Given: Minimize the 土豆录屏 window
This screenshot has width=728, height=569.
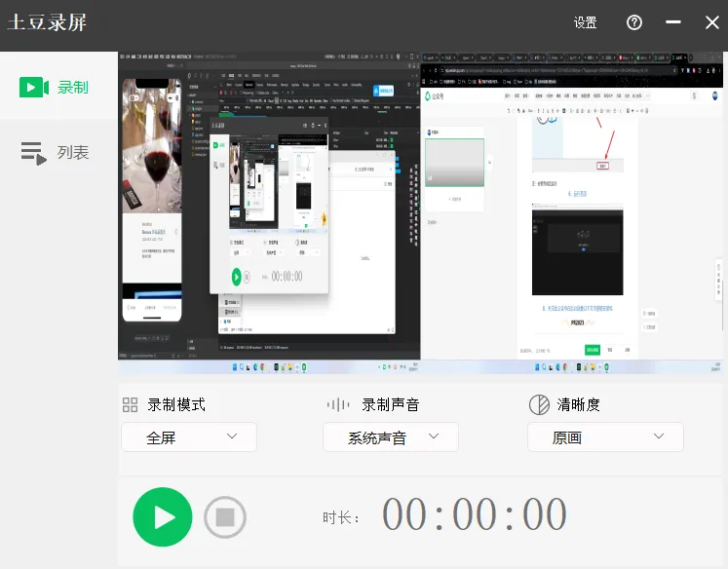Looking at the screenshot, I should pos(673,21).
